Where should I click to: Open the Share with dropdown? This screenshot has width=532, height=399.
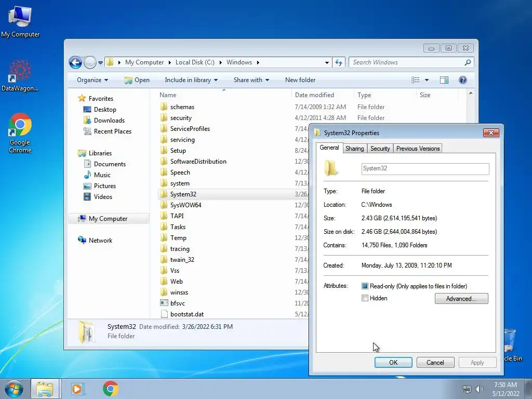point(251,80)
